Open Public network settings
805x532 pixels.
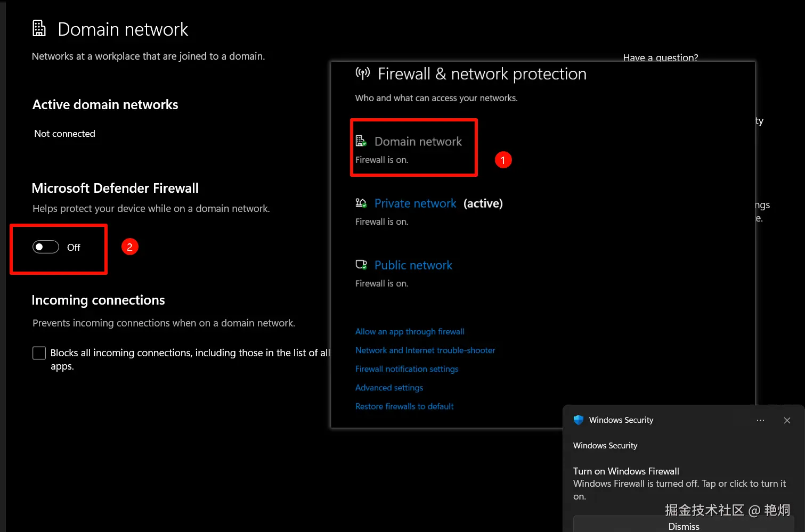click(413, 265)
